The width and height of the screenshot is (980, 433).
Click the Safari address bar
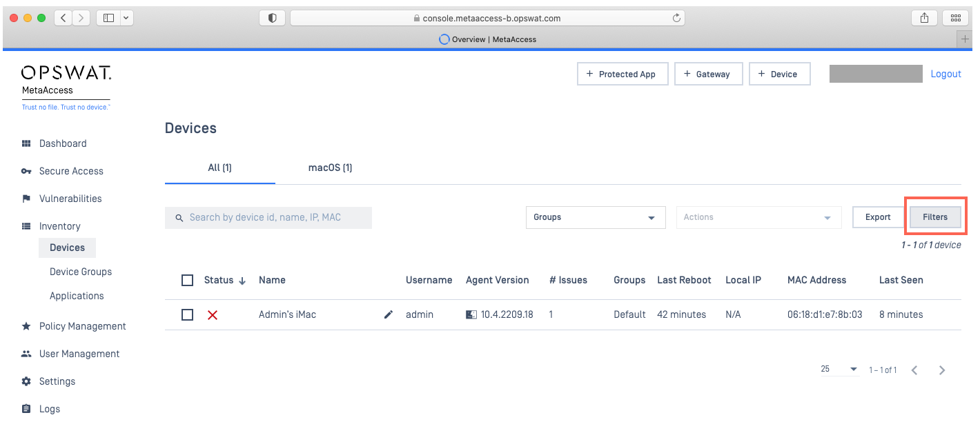(488, 18)
